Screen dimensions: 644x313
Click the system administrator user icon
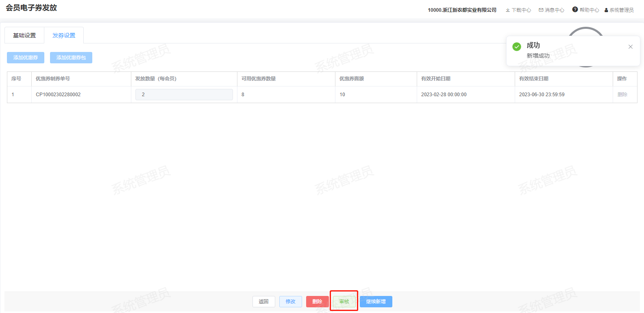pyautogui.click(x=606, y=10)
